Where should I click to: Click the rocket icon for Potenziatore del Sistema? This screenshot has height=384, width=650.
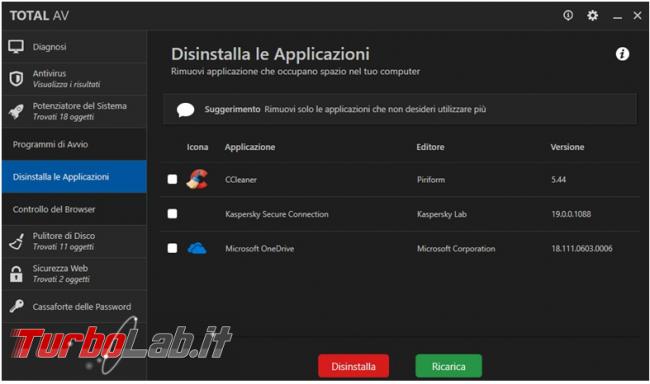pyautogui.click(x=16, y=111)
